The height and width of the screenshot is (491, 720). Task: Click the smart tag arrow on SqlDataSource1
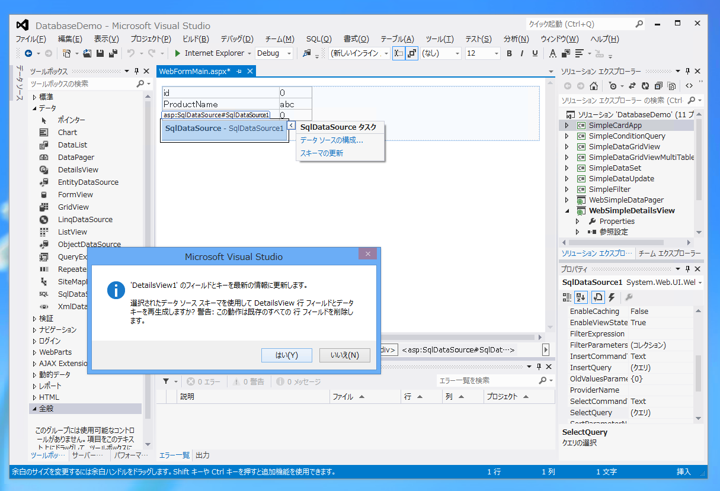pyautogui.click(x=291, y=125)
